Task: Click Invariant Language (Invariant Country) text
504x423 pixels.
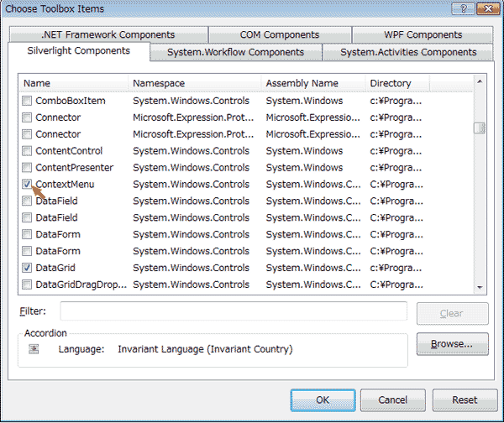Action: pyautogui.click(x=205, y=349)
